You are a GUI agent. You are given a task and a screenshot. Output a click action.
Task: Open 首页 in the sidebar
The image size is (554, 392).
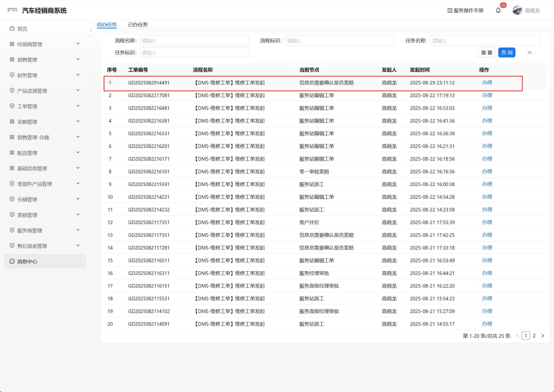click(x=45, y=29)
